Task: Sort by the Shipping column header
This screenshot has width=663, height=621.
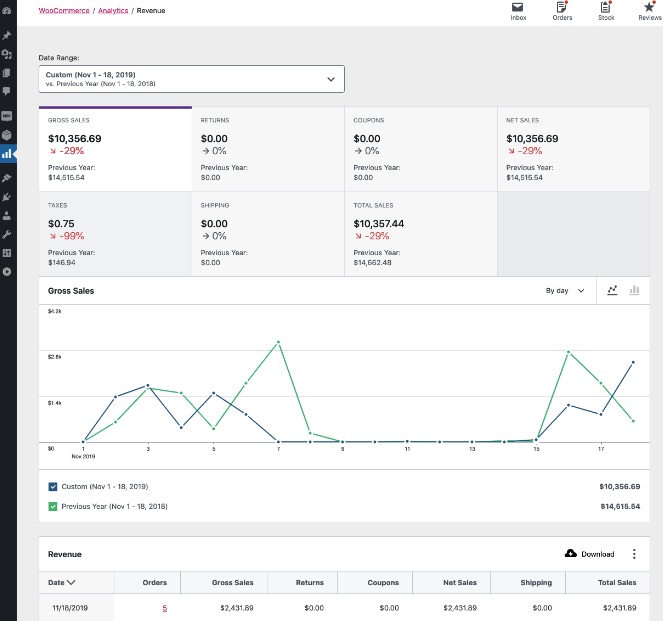Action: pos(536,583)
